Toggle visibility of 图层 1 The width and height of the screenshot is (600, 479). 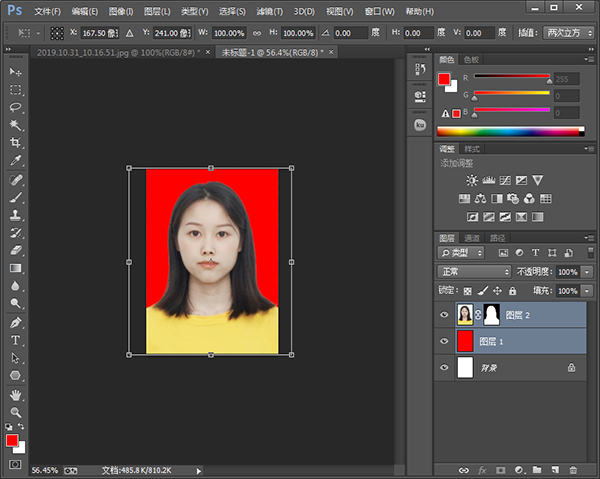click(x=445, y=341)
